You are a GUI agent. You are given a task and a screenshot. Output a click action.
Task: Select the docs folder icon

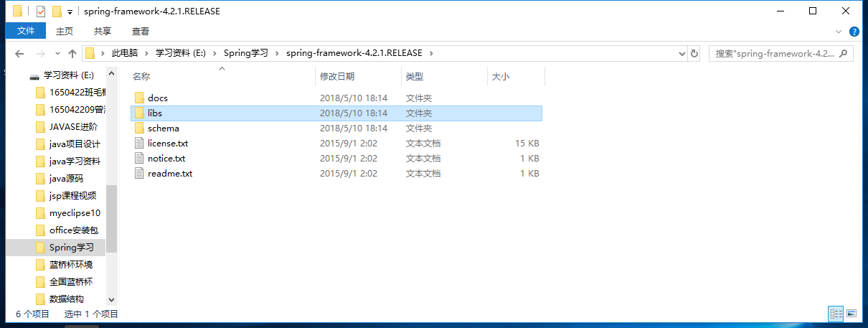[140, 98]
